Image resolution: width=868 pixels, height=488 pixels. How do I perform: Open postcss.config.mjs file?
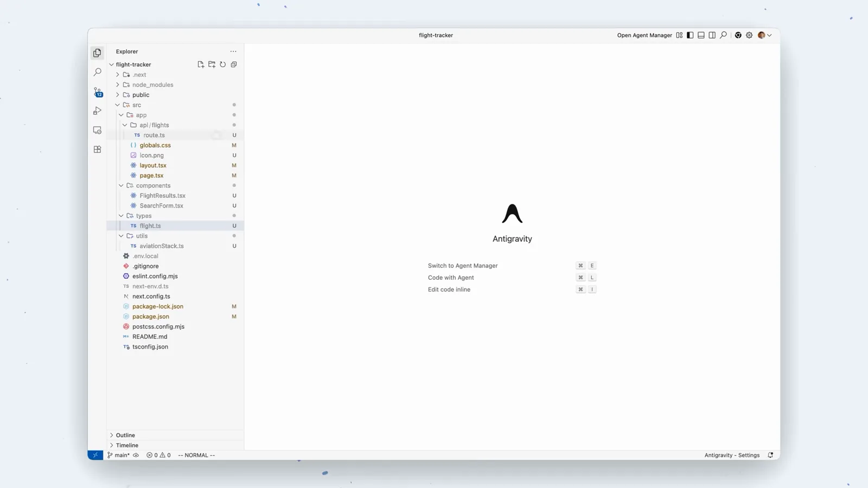coord(175,326)
